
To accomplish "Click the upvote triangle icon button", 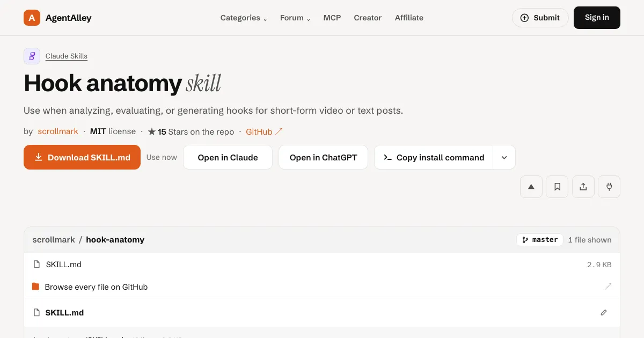I will 531,187.
